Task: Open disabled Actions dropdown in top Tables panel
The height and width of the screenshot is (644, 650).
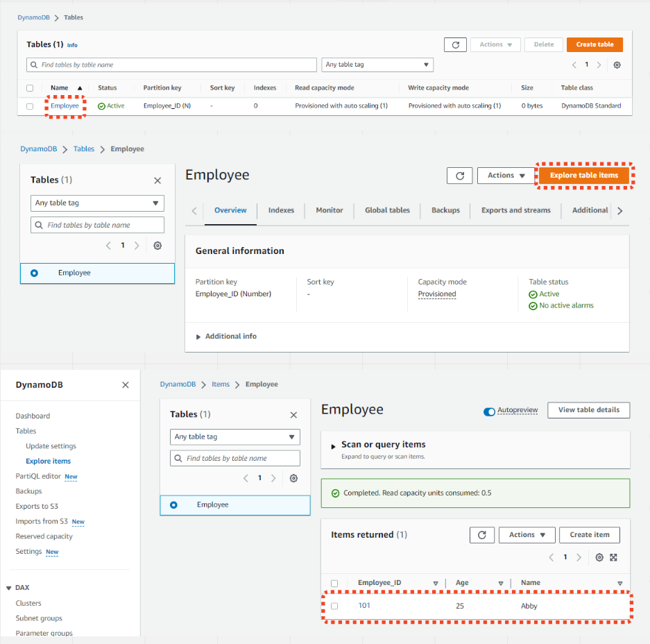Action: click(495, 45)
